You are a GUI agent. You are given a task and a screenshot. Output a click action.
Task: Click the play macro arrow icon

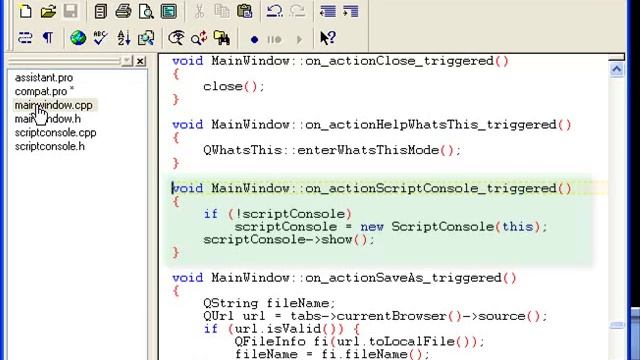(299, 40)
